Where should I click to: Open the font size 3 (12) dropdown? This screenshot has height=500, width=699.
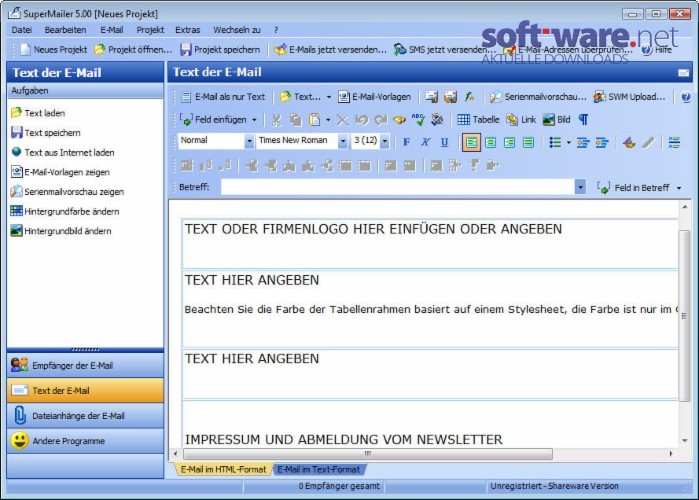click(x=385, y=142)
